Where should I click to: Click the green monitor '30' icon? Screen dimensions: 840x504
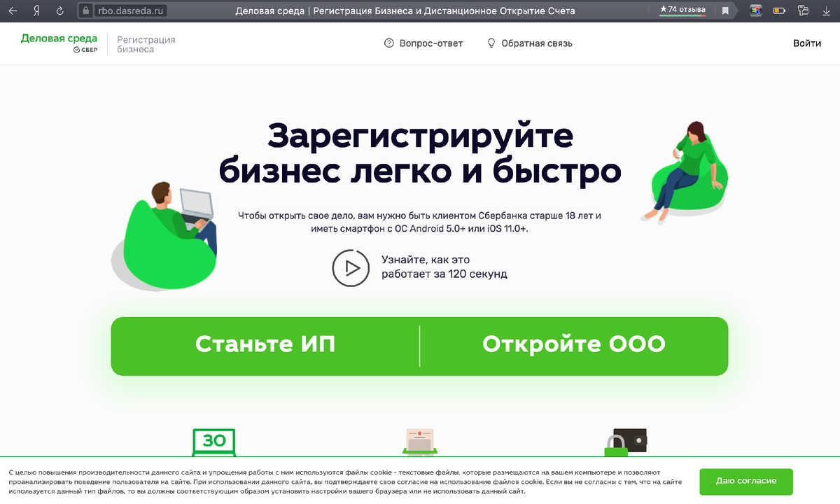pos(213,442)
